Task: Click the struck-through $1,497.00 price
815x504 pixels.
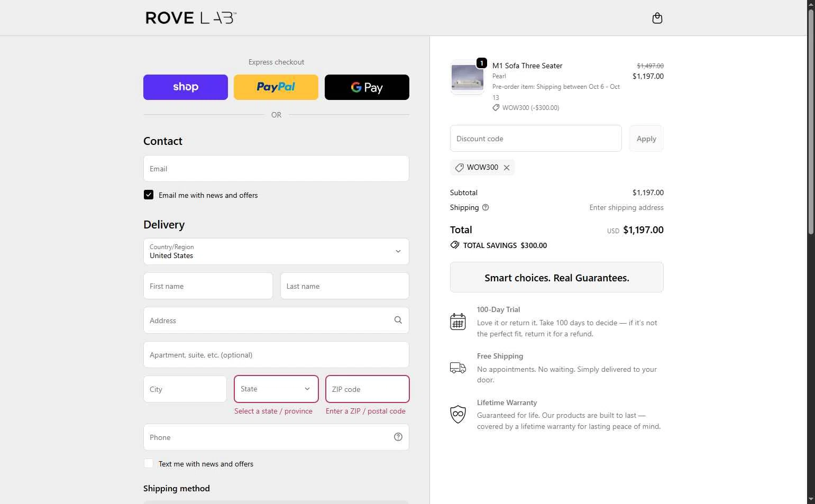Action: coord(650,66)
